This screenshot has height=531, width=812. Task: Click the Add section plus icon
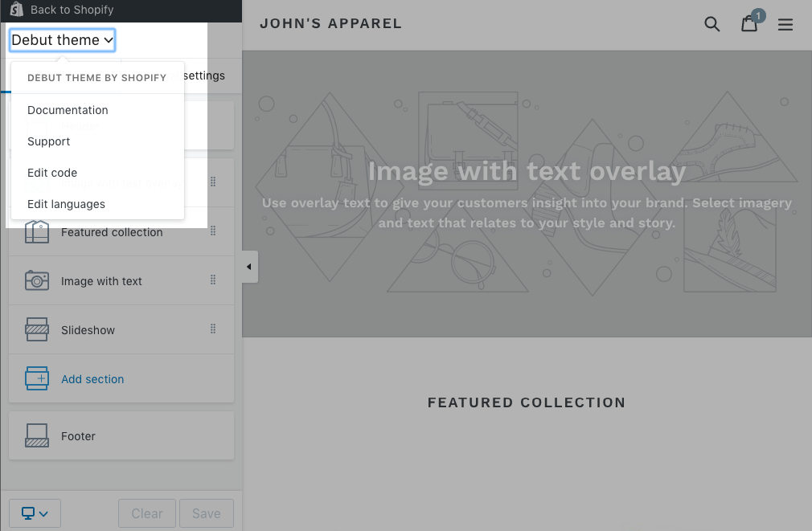click(x=37, y=378)
